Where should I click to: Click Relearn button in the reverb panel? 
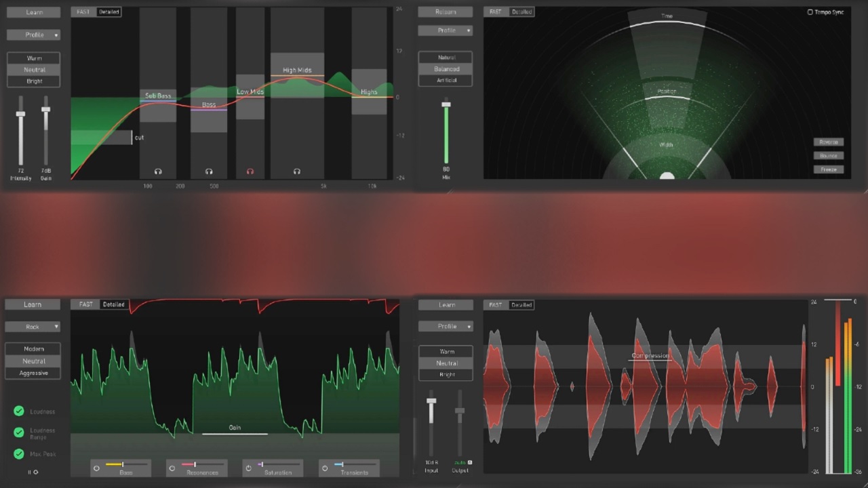(x=446, y=12)
